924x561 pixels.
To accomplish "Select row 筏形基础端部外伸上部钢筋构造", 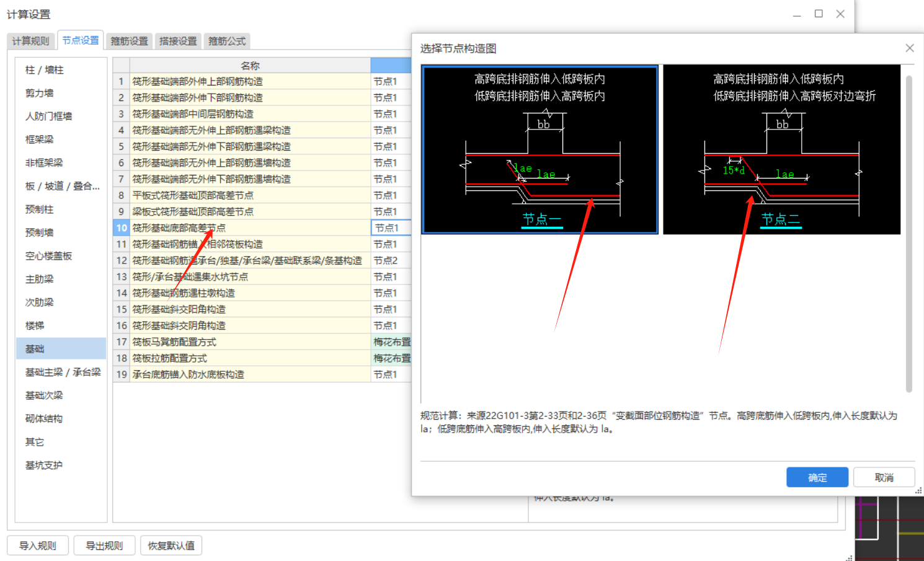I will coord(250,81).
